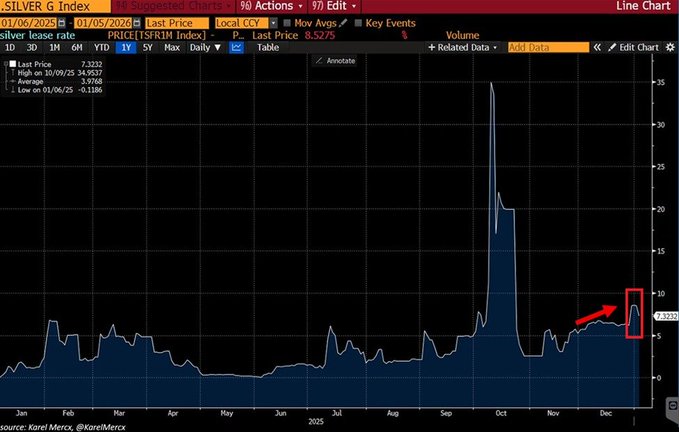Switch to the Table view
This screenshot has height=432, width=679.
(x=268, y=47)
